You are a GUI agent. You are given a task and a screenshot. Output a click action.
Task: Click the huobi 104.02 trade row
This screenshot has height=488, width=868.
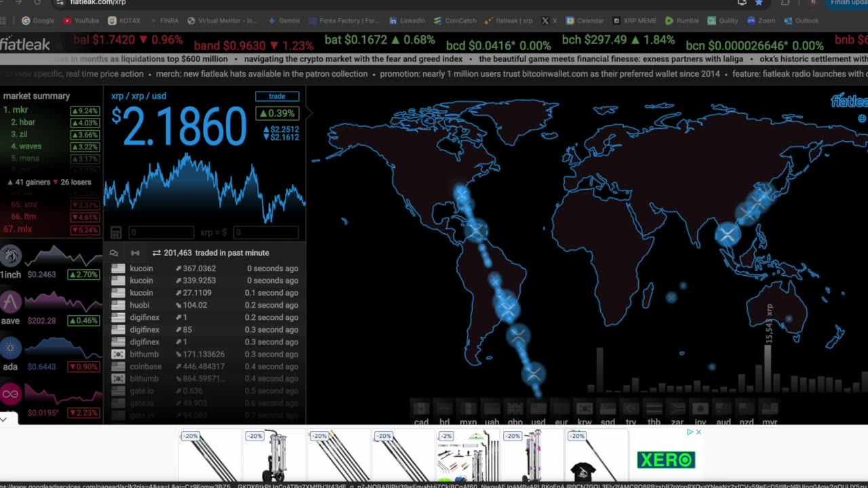[205, 306]
